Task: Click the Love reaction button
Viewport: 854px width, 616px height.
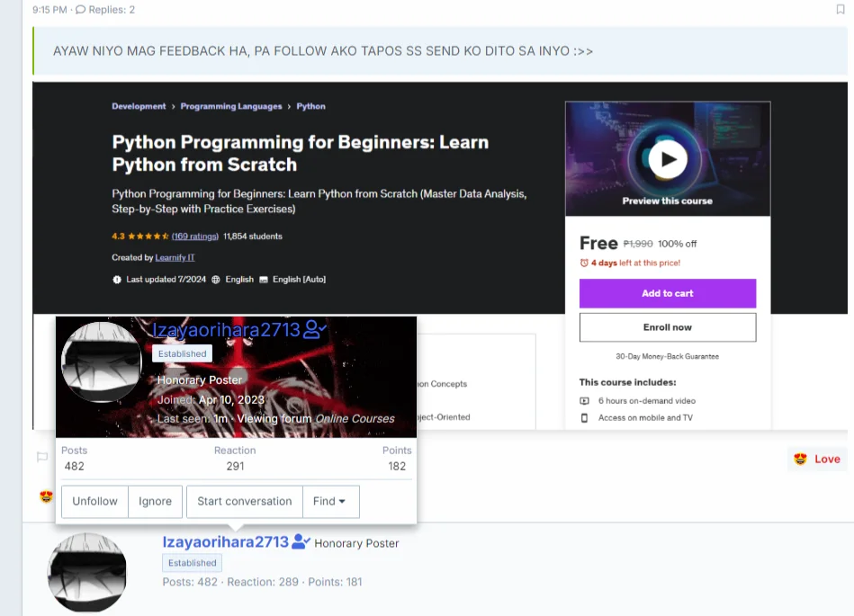Action: tap(817, 459)
